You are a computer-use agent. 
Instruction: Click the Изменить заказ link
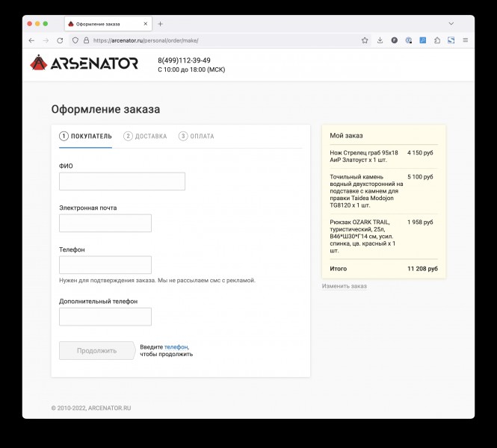coord(345,286)
